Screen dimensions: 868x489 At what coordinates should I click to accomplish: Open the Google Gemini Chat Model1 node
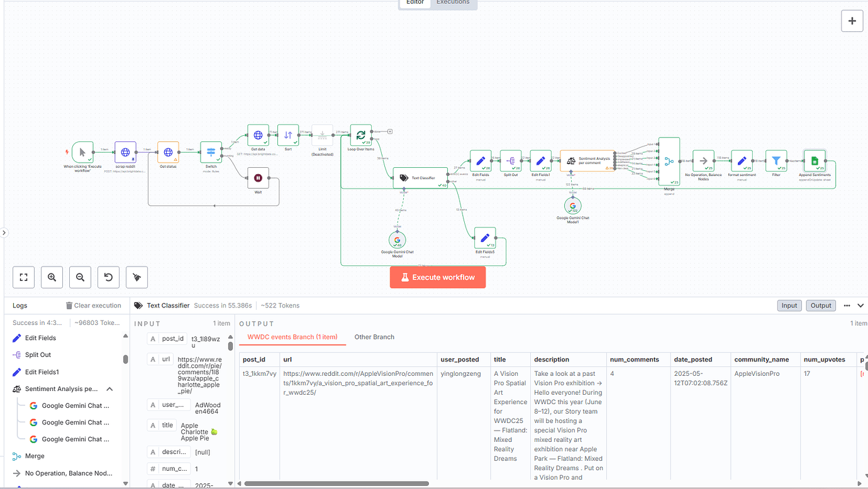[572, 205]
